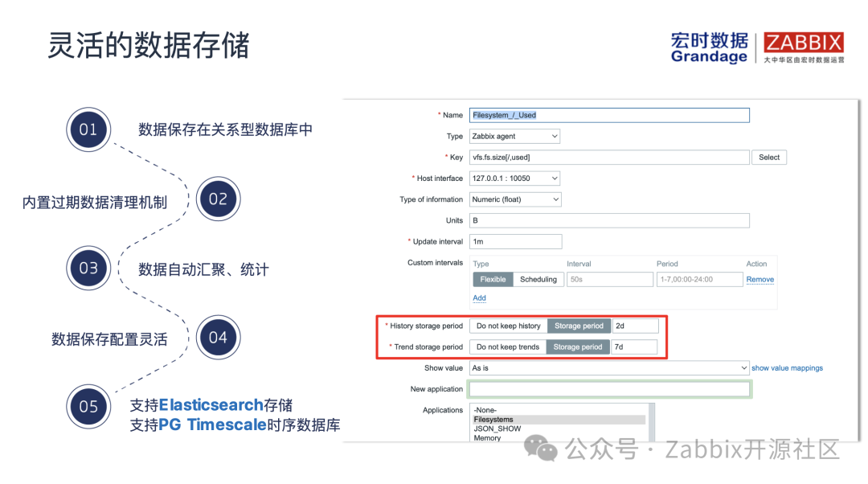Click the Units field containing B
This screenshot has width=868, height=484.
(x=609, y=220)
